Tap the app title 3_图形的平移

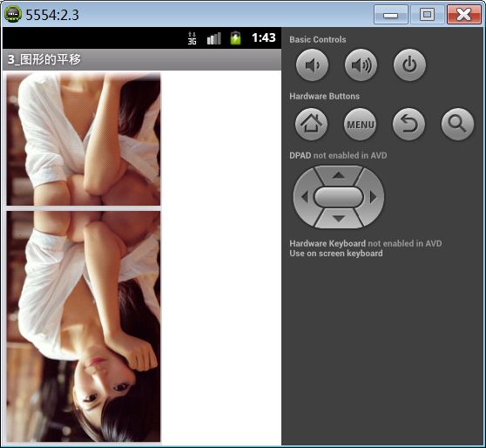pyautogui.click(x=44, y=59)
